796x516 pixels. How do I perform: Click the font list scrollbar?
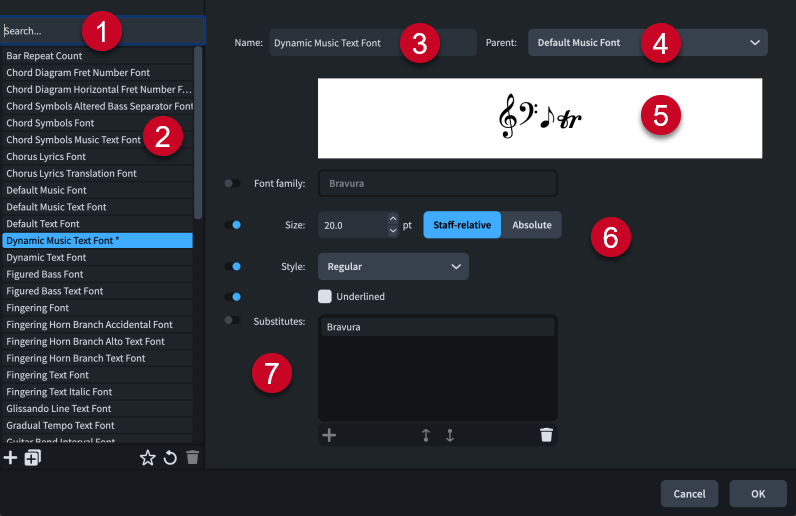pyautogui.click(x=198, y=133)
